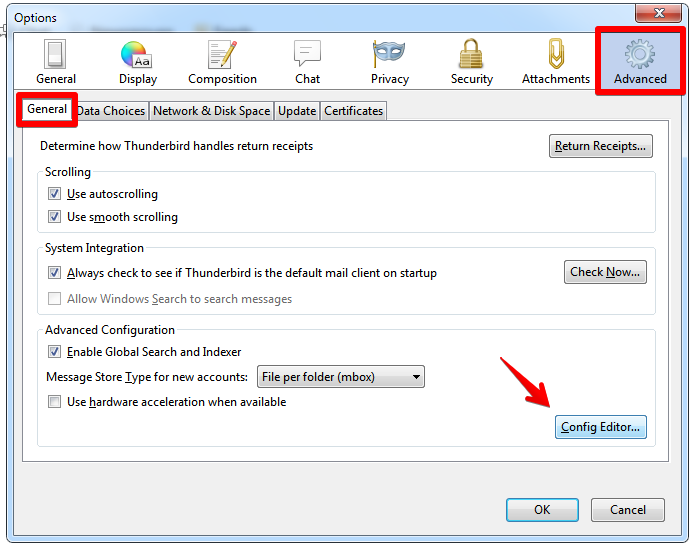Click the Config Editor button
Image resolution: width=695 pixels, height=546 pixels.
tap(601, 427)
